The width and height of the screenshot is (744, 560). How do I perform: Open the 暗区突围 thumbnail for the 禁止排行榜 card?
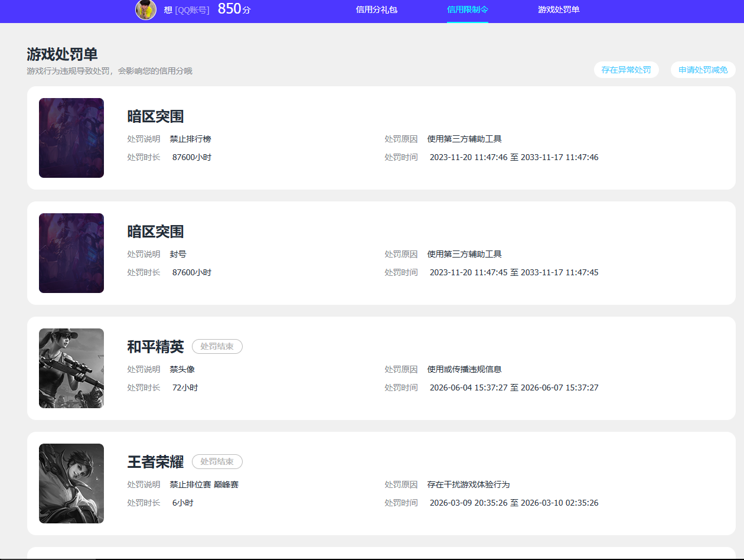(71, 138)
